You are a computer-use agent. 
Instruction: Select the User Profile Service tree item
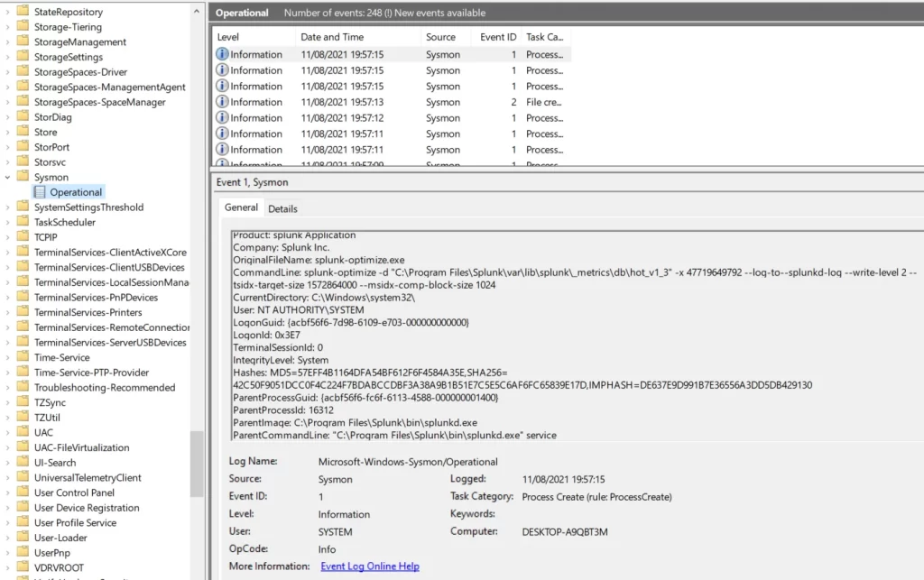pyautogui.click(x=76, y=522)
